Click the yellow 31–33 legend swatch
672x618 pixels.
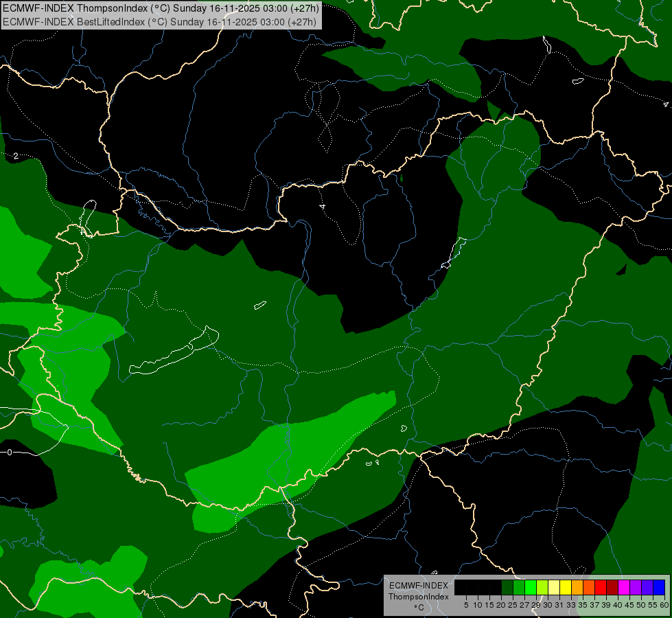(566, 587)
